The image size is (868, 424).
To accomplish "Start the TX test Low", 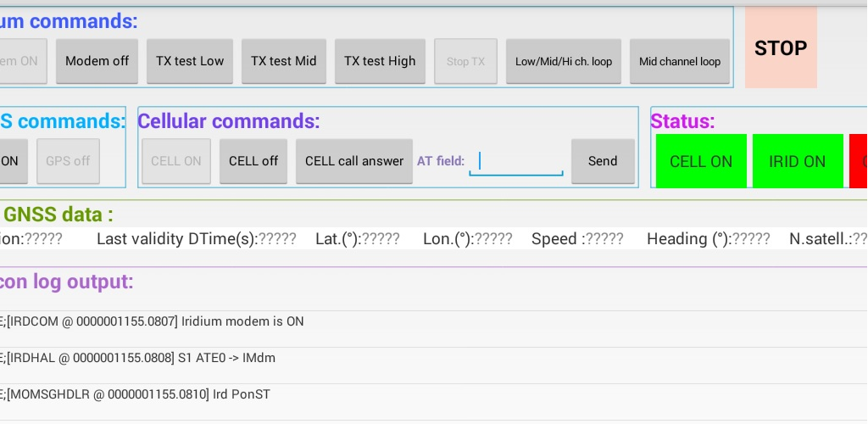I will (190, 61).
